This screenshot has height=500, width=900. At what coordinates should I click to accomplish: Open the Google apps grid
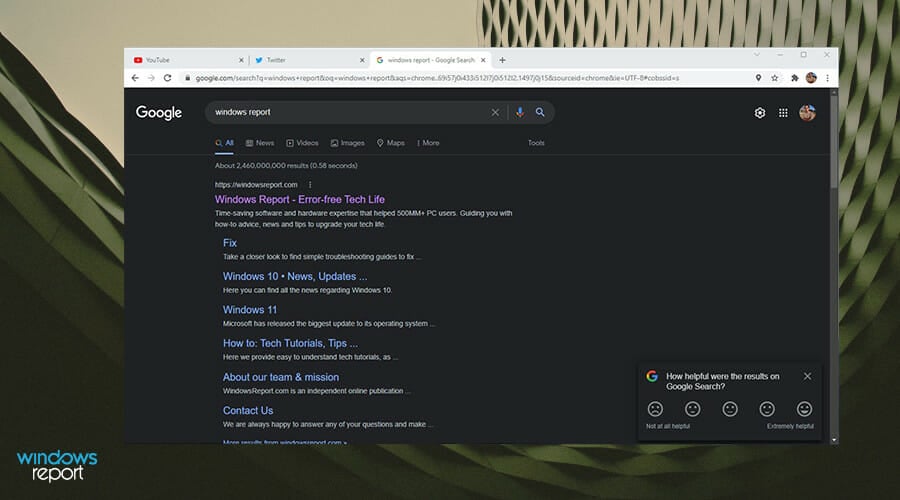(783, 113)
